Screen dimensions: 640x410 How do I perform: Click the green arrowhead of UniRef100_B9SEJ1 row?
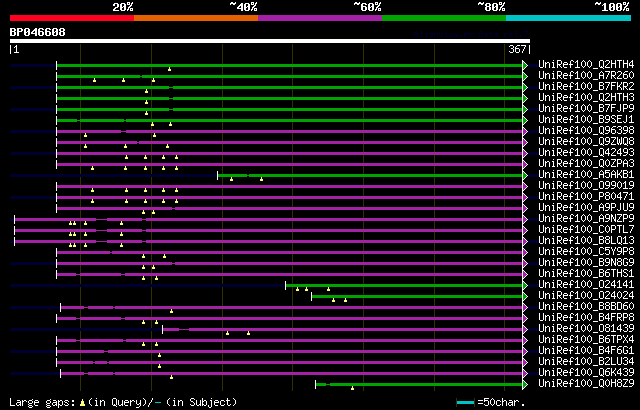pos(525,120)
